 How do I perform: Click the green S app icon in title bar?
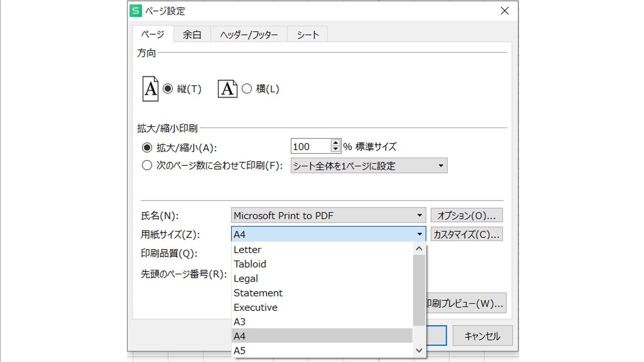pyautogui.click(x=136, y=11)
